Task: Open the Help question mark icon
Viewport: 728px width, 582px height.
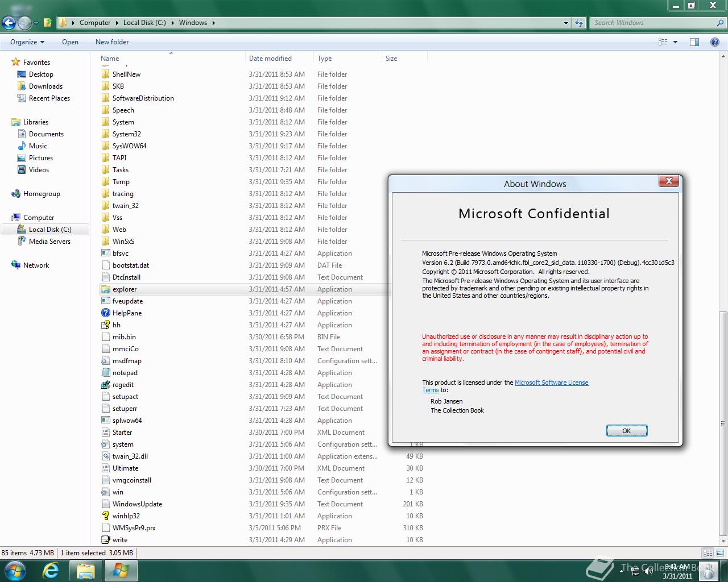Action: pos(715,42)
